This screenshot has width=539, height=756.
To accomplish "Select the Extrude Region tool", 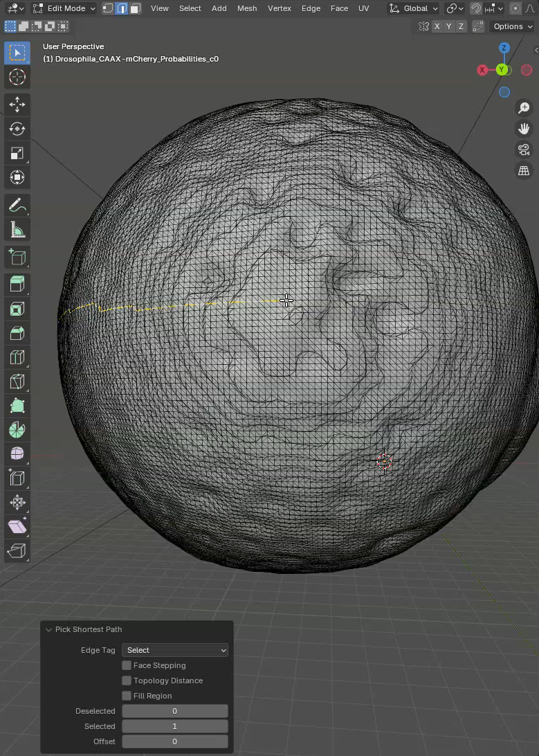I will pos(17,284).
